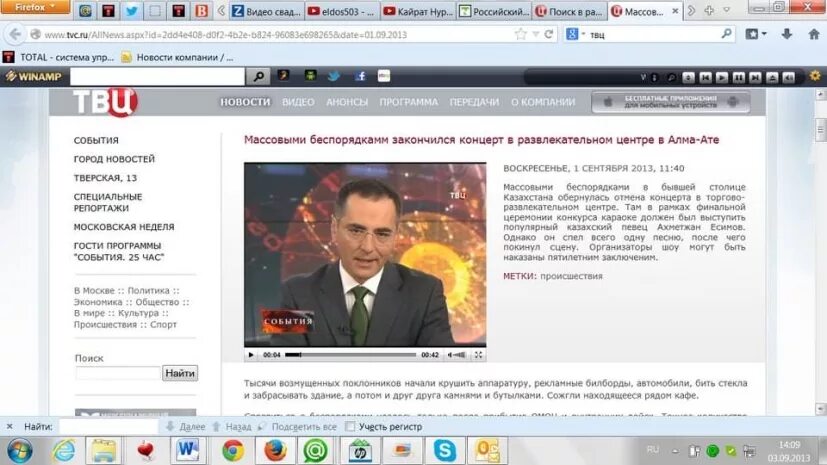
Task: Open 'Новости компании' bookmark folder
Action: (177, 57)
